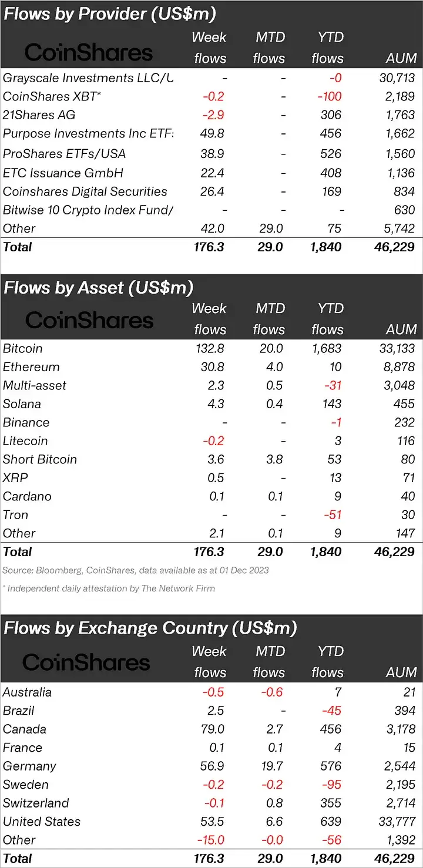The width and height of the screenshot is (423, 868).
Task: Click the Short Bitcoin row label
Action: 40,459
